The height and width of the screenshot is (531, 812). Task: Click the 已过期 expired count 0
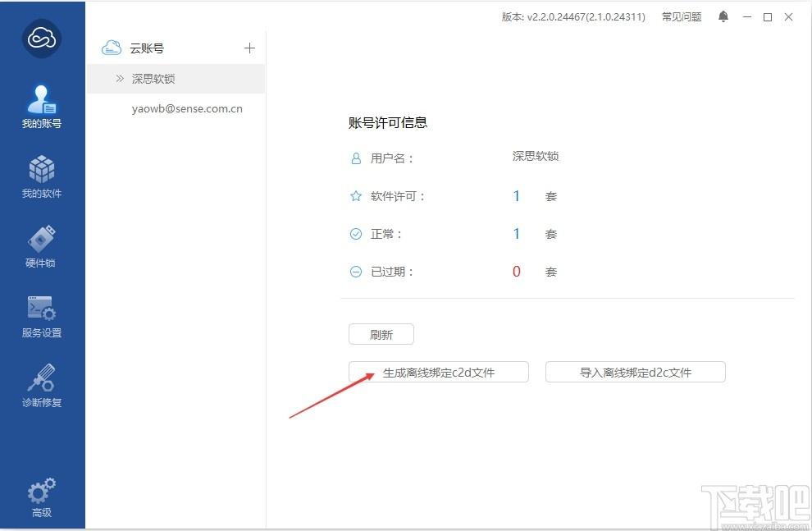point(517,272)
